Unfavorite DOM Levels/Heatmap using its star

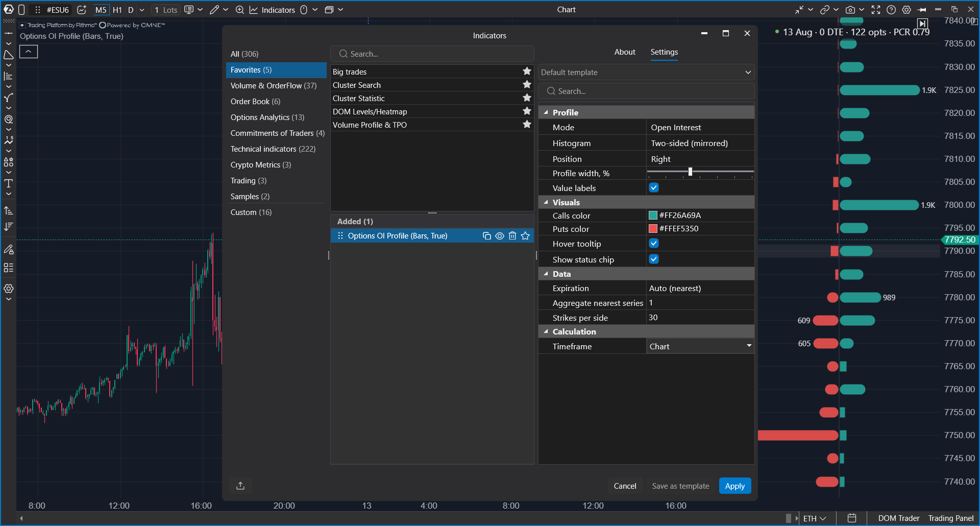[527, 111]
